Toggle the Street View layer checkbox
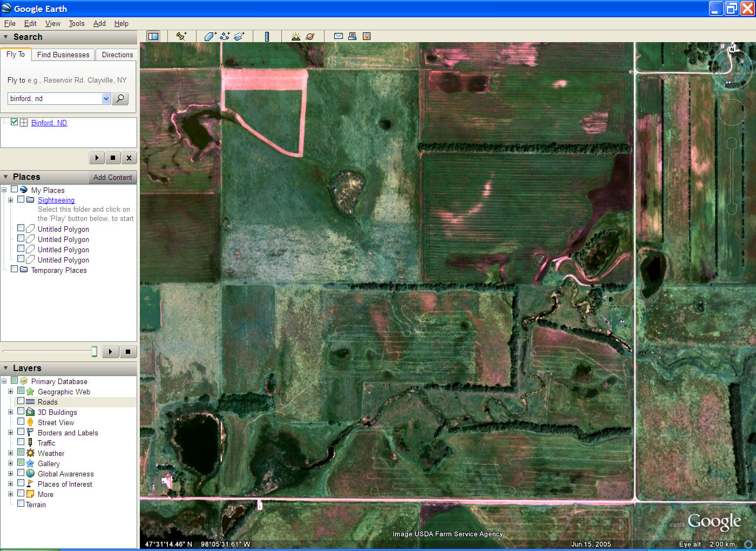This screenshot has width=756, height=551. pos(21,422)
